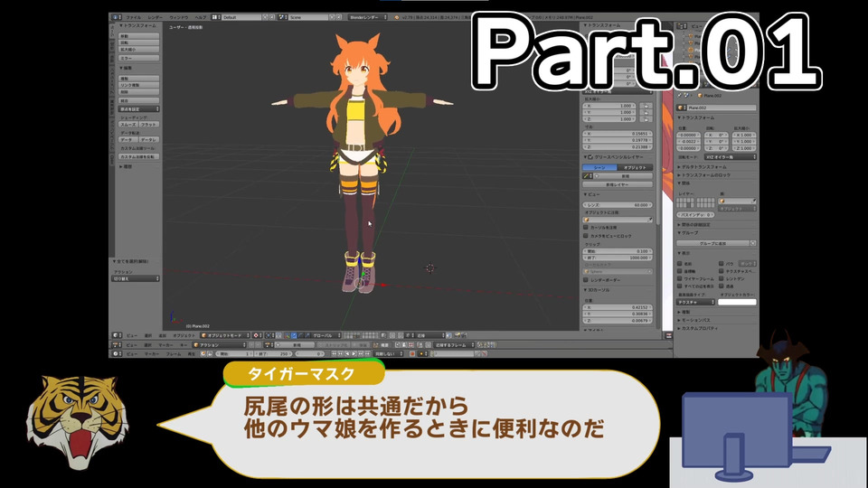Enable カメラをビューにロック checkbox
Viewport: 868px width, 488px height.
point(586,236)
